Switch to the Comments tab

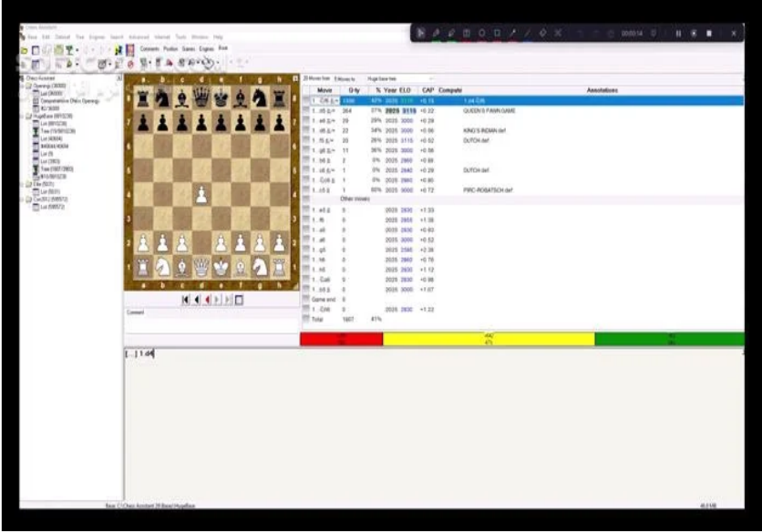(x=149, y=48)
